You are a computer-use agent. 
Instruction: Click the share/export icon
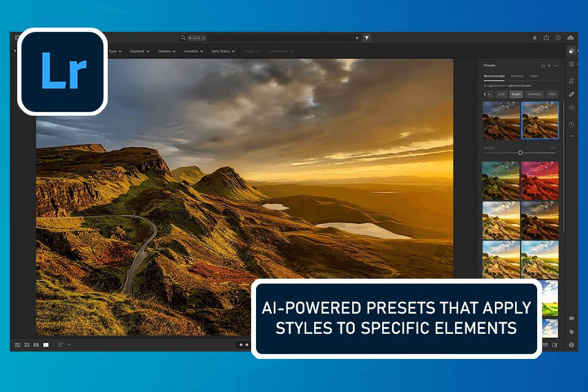click(x=546, y=37)
